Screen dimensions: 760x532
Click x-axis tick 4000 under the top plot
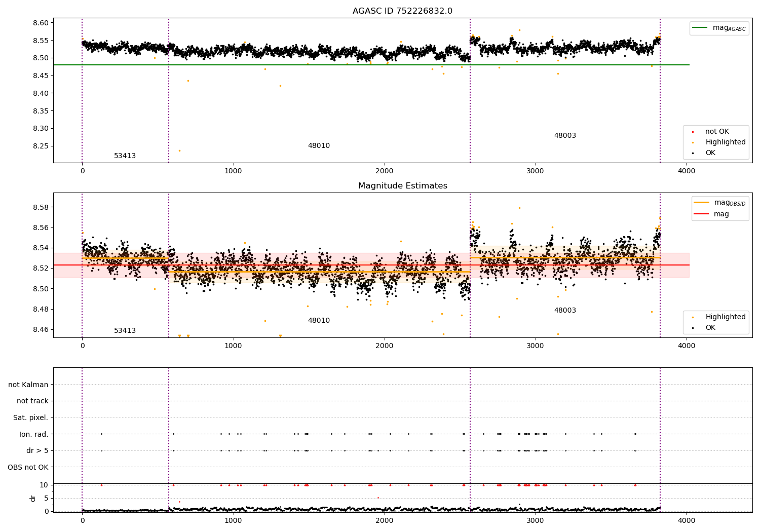pyautogui.click(x=687, y=171)
